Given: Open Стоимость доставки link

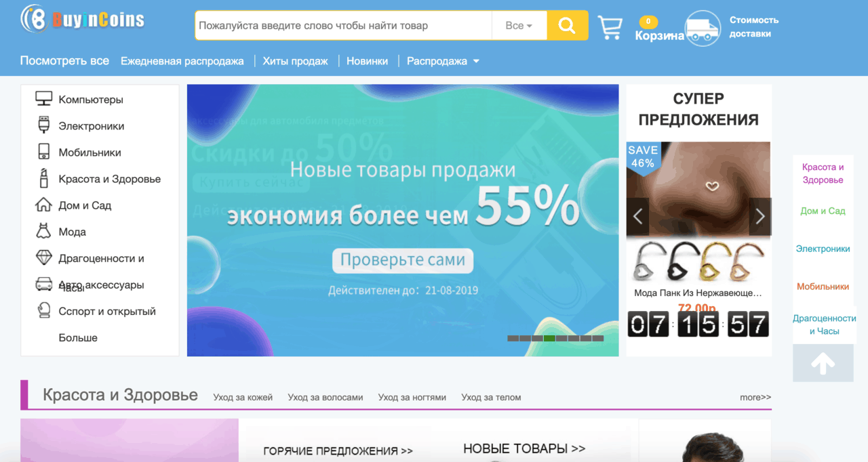Looking at the screenshot, I should (x=754, y=27).
